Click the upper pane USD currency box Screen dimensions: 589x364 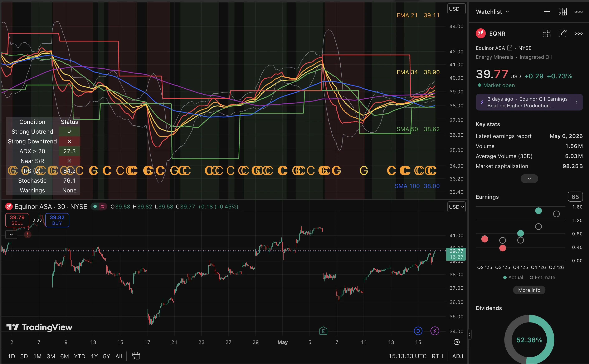[456, 9]
